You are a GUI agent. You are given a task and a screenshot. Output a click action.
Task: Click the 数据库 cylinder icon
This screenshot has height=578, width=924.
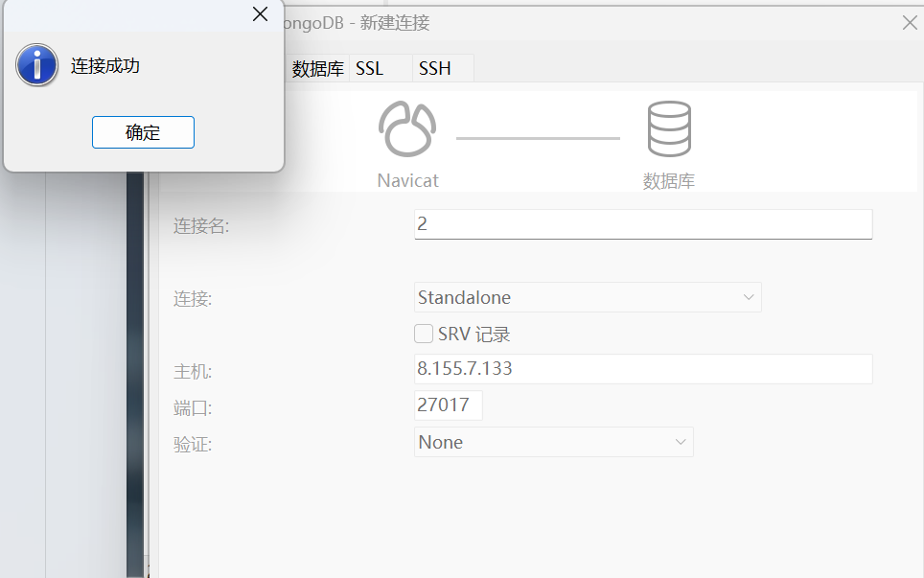(669, 129)
